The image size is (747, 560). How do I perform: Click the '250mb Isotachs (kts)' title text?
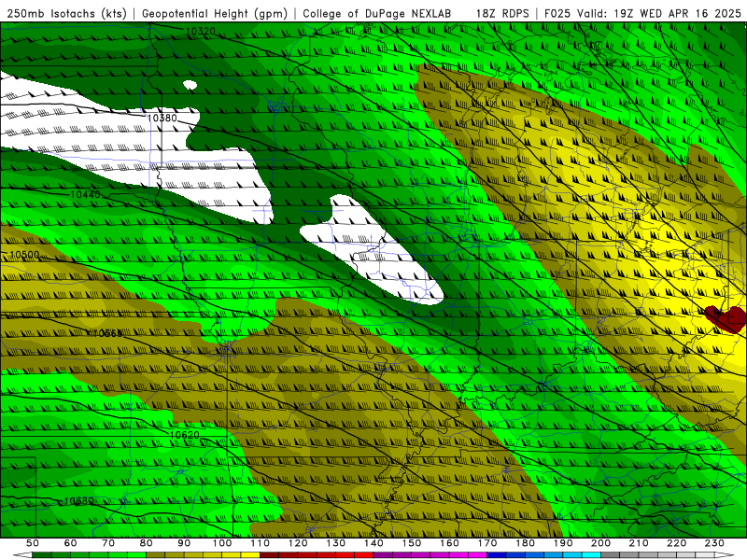(x=66, y=14)
